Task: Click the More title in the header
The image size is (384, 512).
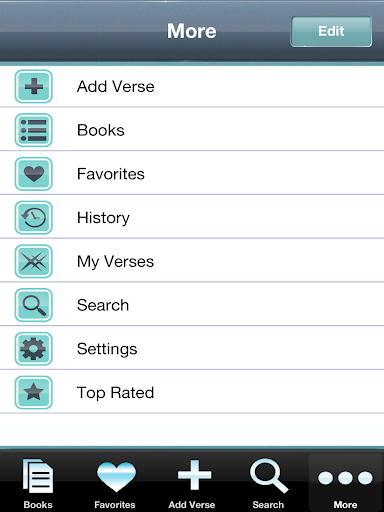Action: [x=192, y=31]
